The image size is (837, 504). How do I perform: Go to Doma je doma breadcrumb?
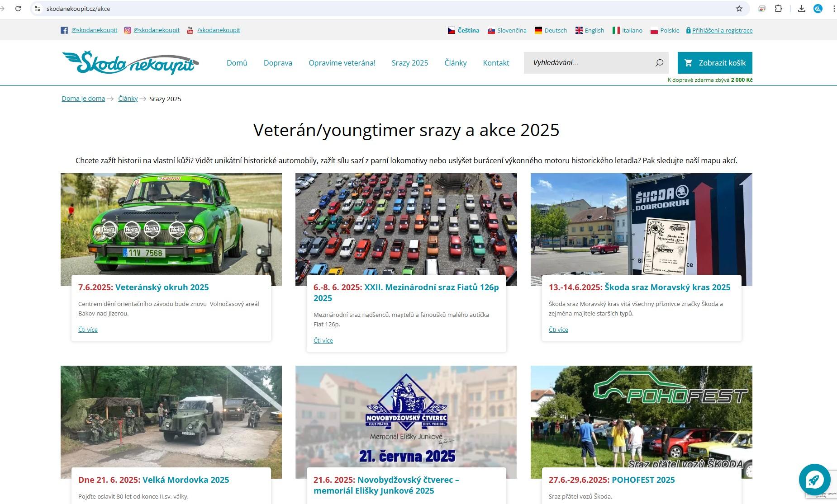coord(83,99)
